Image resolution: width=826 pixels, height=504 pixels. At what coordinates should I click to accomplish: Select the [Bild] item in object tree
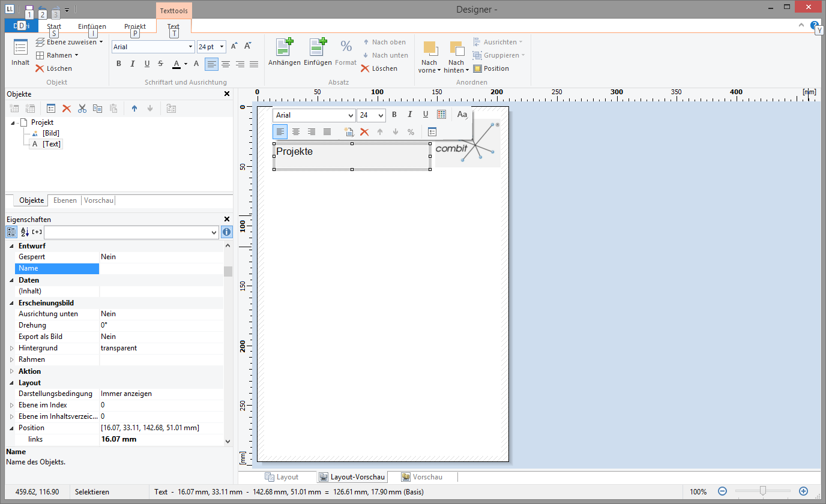50,133
